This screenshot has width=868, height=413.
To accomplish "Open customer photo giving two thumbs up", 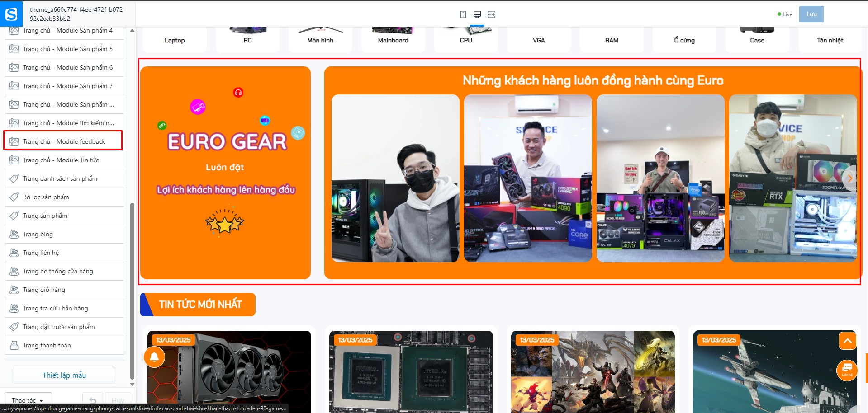I will [660, 178].
